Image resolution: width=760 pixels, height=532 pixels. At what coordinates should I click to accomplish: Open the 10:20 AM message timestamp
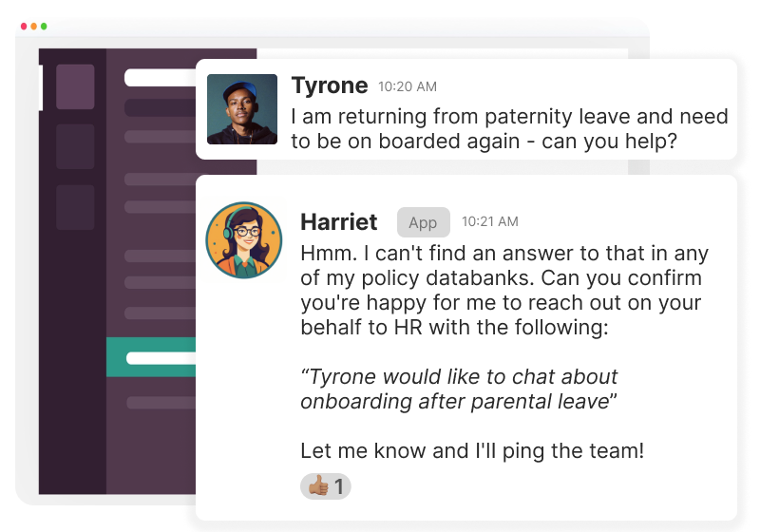click(408, 86)
